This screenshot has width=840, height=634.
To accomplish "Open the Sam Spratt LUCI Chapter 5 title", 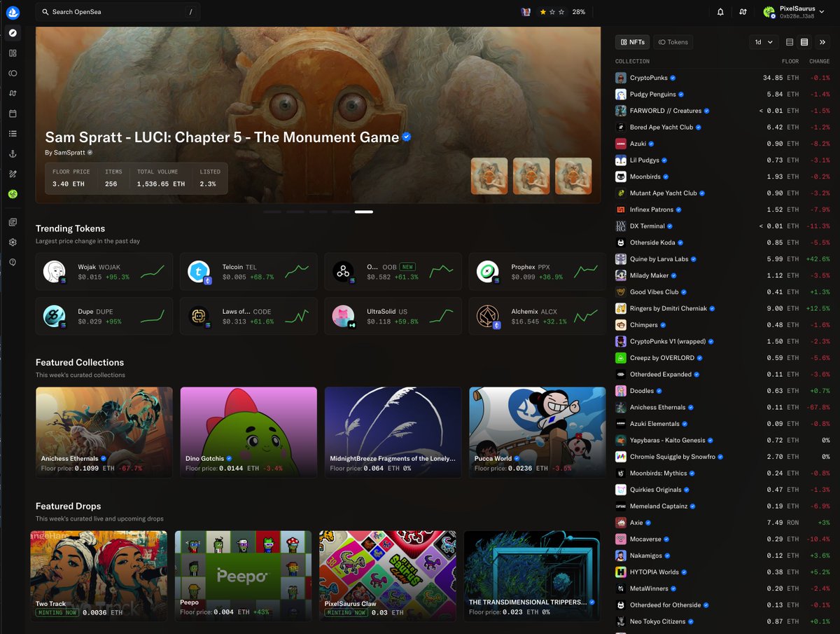I will [x=222, y=137].
